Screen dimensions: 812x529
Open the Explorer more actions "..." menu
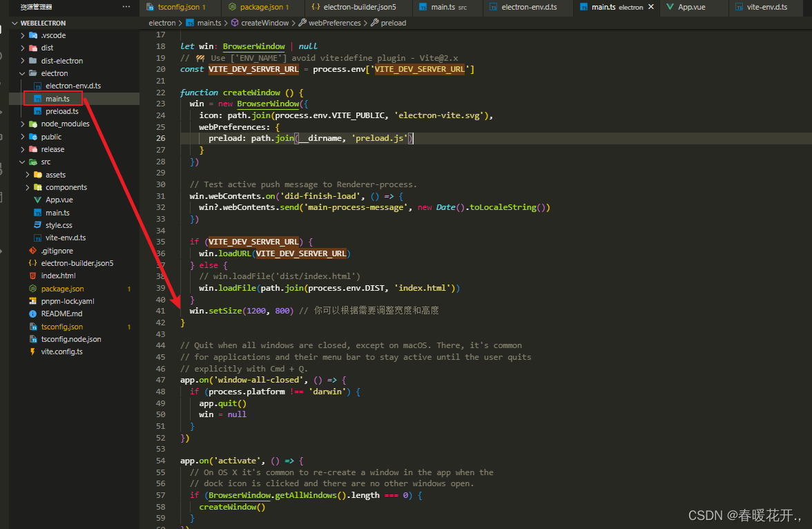point(125,6)
